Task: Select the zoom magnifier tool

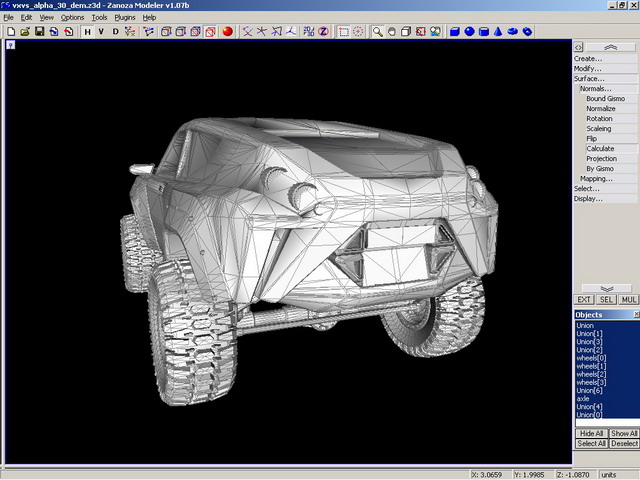Action: pos(377,31)
